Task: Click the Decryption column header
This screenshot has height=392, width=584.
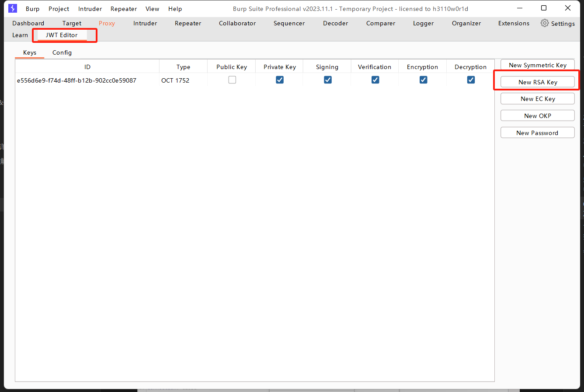Action: (x=470, y=67)
